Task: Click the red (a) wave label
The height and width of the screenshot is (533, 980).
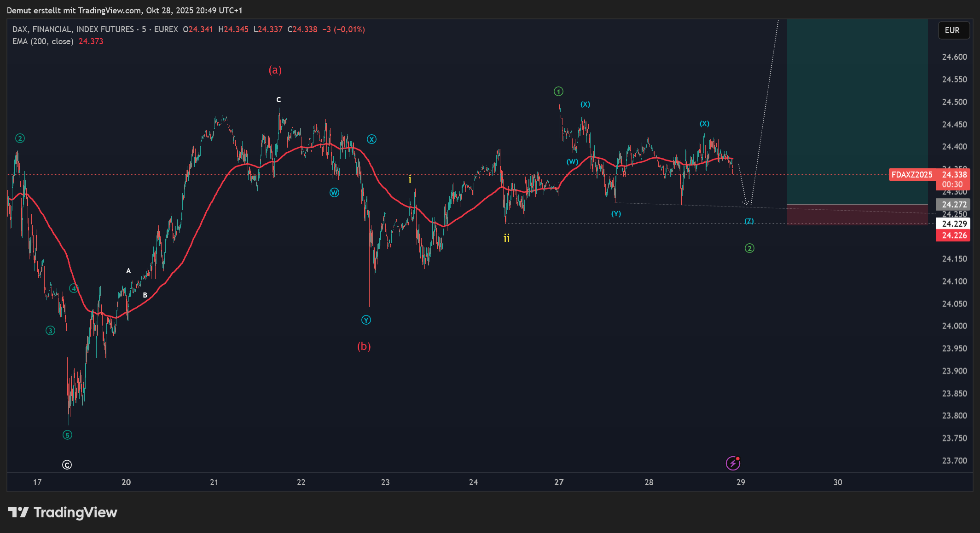Action: 275,70
